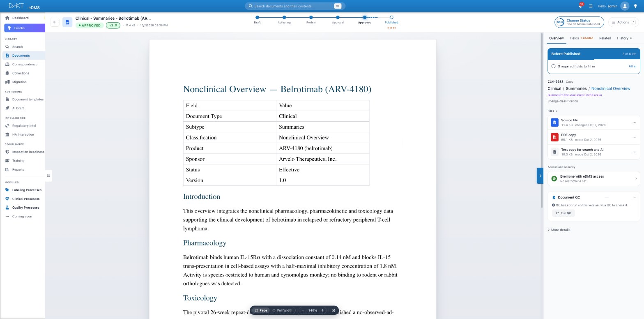
Task: Open the lightbulb tips icon
Action: tap(635, 6)
